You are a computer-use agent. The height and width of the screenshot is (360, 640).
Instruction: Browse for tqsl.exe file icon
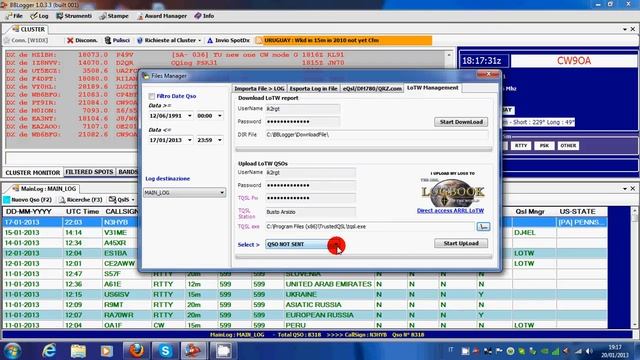click(483, 227)
